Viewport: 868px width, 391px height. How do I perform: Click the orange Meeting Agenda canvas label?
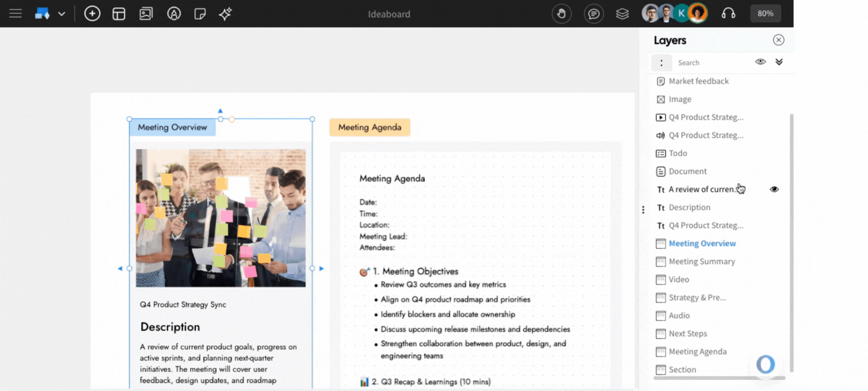coord(370,127)
